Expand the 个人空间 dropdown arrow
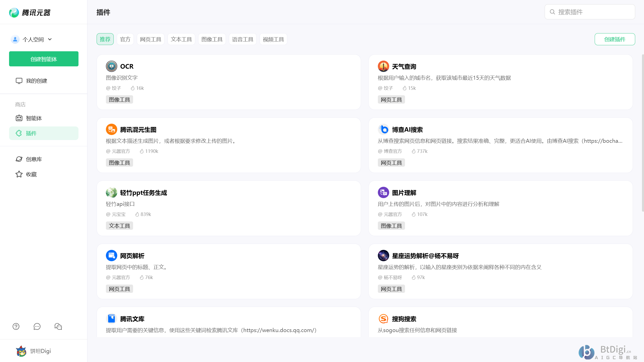 50,39
